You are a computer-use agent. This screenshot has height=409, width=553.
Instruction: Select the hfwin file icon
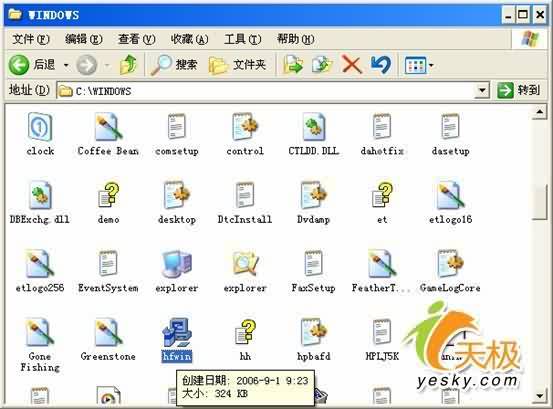click(177, 333)
